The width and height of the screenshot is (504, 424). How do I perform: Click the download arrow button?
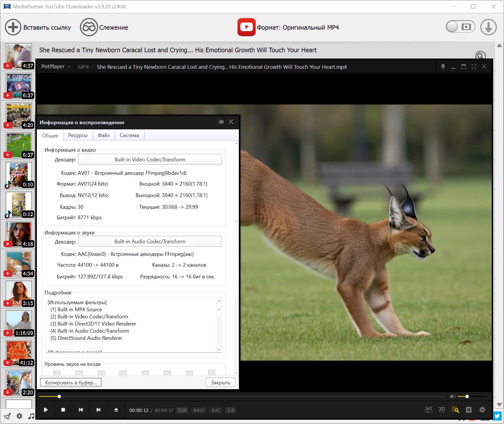488,27
